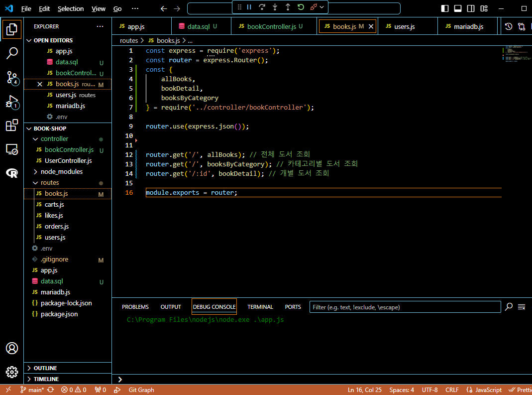Viewport: 532px width, 395px height.
Task: Open the Selection menu
Action: [x=71, y=9]
